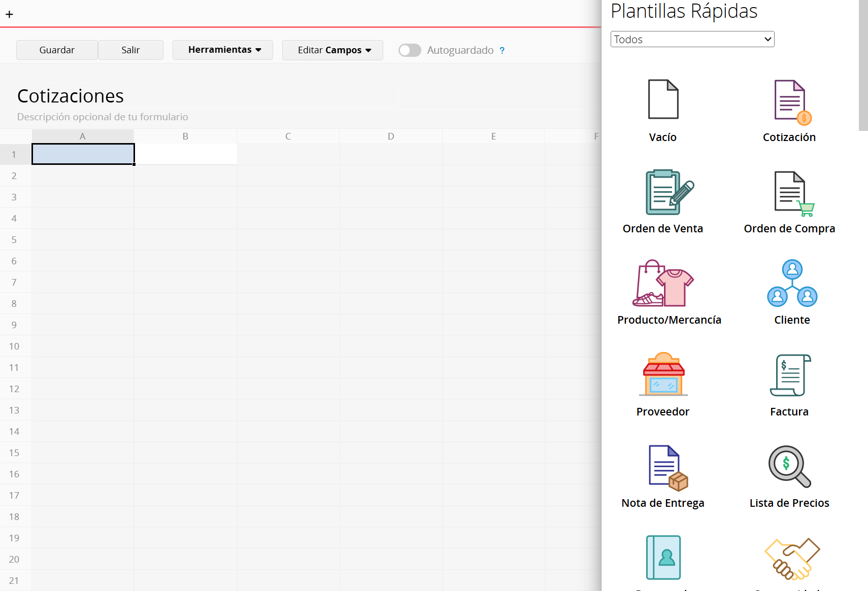Select the Vacío blank template icon

662,99
